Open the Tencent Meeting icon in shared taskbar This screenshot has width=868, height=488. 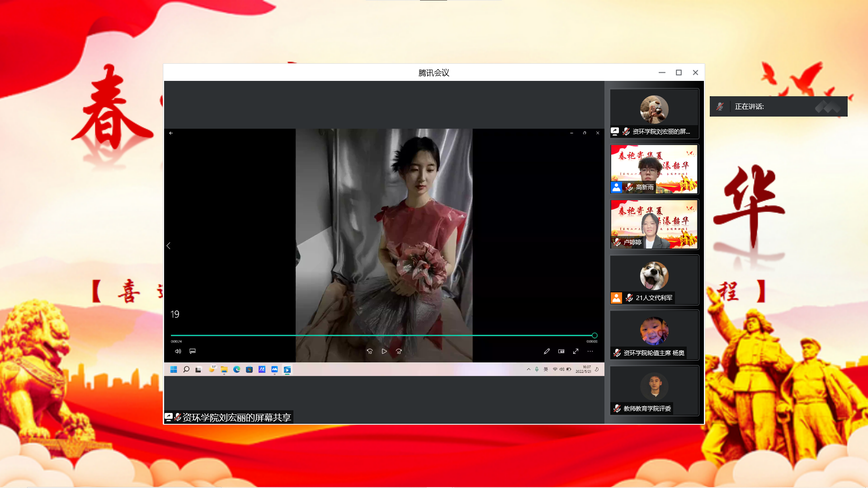tap(274, 370)
